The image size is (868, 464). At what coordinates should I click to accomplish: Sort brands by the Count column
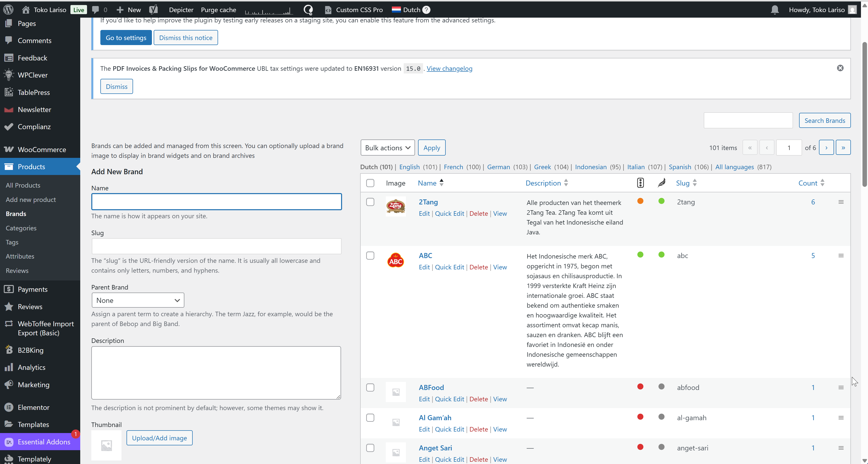point(811,183)
